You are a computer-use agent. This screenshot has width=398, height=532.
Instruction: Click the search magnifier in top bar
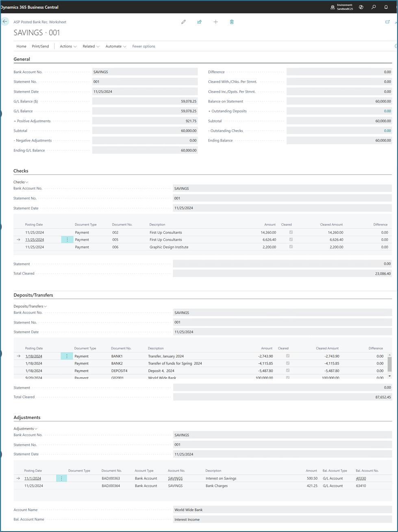[374, 7]
